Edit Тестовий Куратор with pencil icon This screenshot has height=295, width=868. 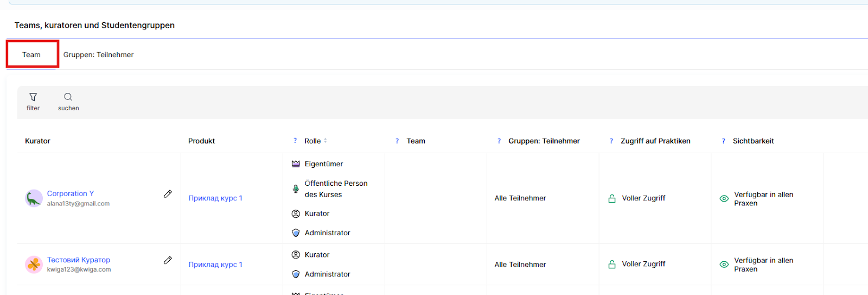pos(168,260)
